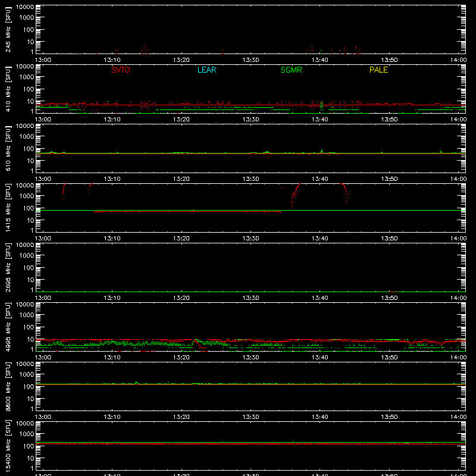Viewport: 476px width, 476px height.
Task: Click the 10000 tick label on 8800 MHz panel
Action: coord(25,364)
